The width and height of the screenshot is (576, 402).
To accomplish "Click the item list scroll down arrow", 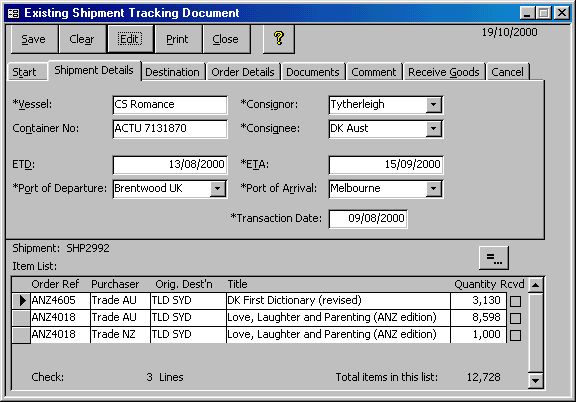I will click(x=536, y=380).
